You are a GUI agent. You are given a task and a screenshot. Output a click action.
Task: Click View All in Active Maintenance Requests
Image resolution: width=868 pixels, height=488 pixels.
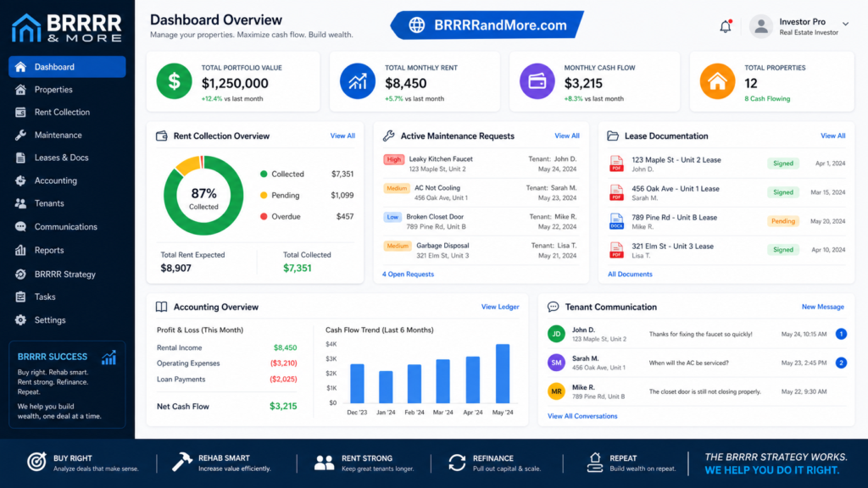567,136
